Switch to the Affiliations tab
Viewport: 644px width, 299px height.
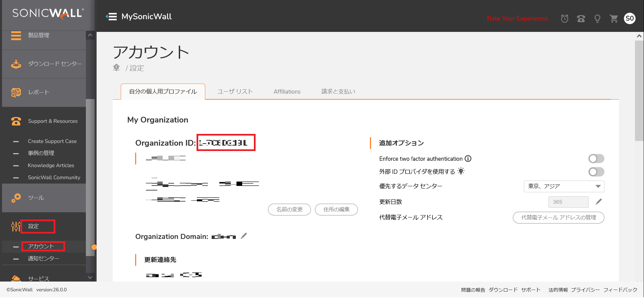(287, 92)
